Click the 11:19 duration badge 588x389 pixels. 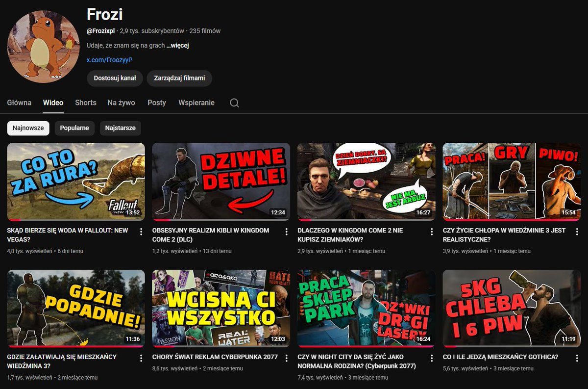(x=568, y=339)
